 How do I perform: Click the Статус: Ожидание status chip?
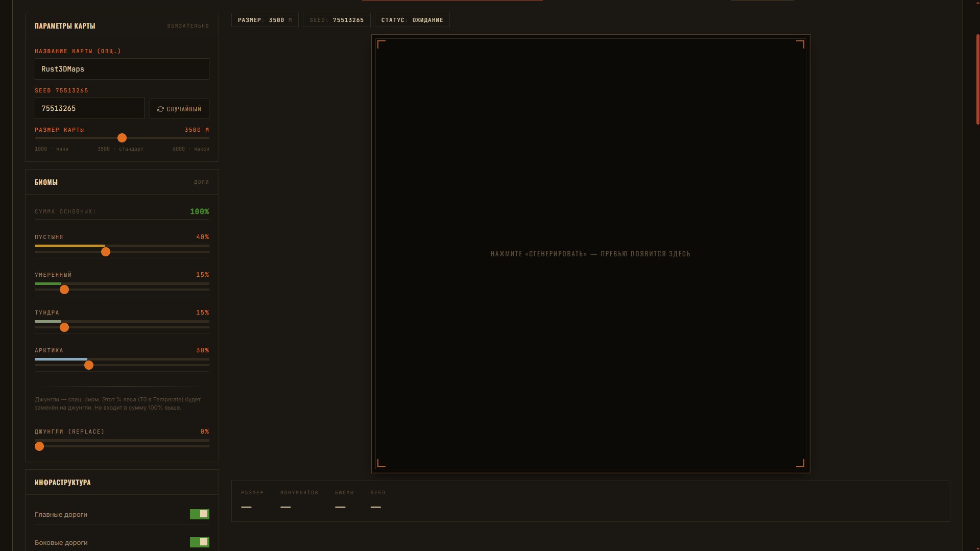point(412,20)
